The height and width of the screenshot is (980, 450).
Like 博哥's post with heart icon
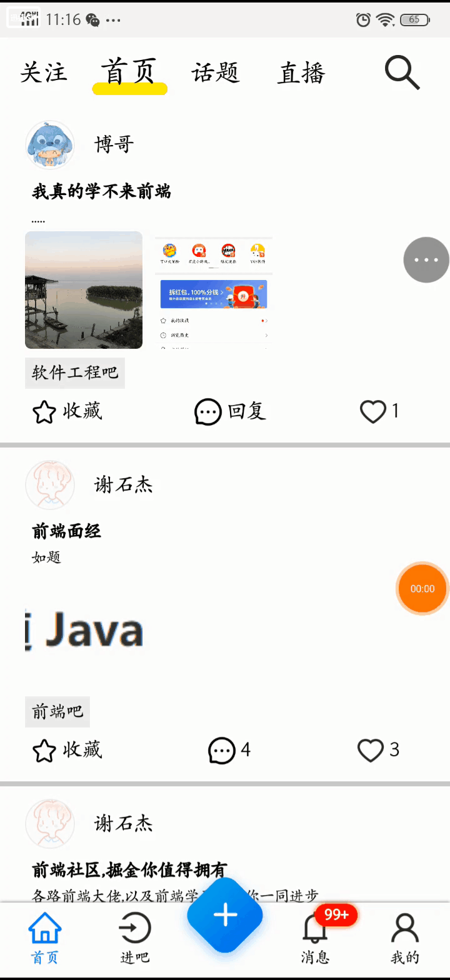[x=373, y=412]
